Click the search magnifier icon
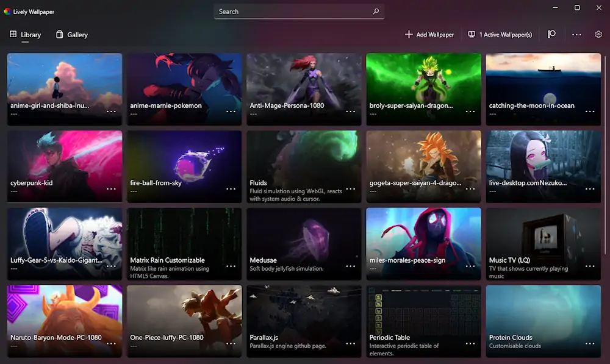 [375, 12]
